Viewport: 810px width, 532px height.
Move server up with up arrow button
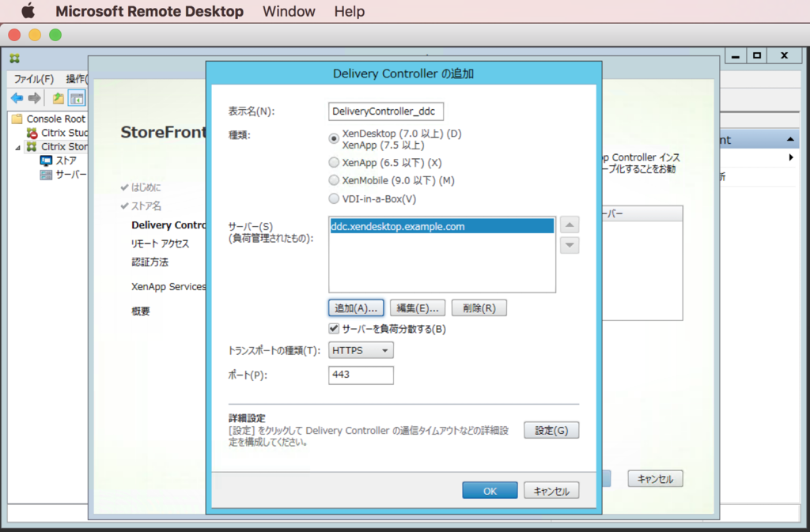pyautogui.click(x=570, y=225)
